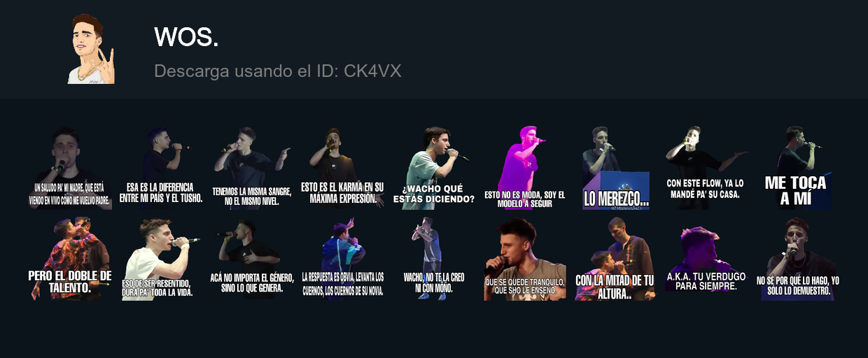868x358 pixels.
Task: Select the 'Un saludo pa' mi madre' sticker
Action: point(70,168)
